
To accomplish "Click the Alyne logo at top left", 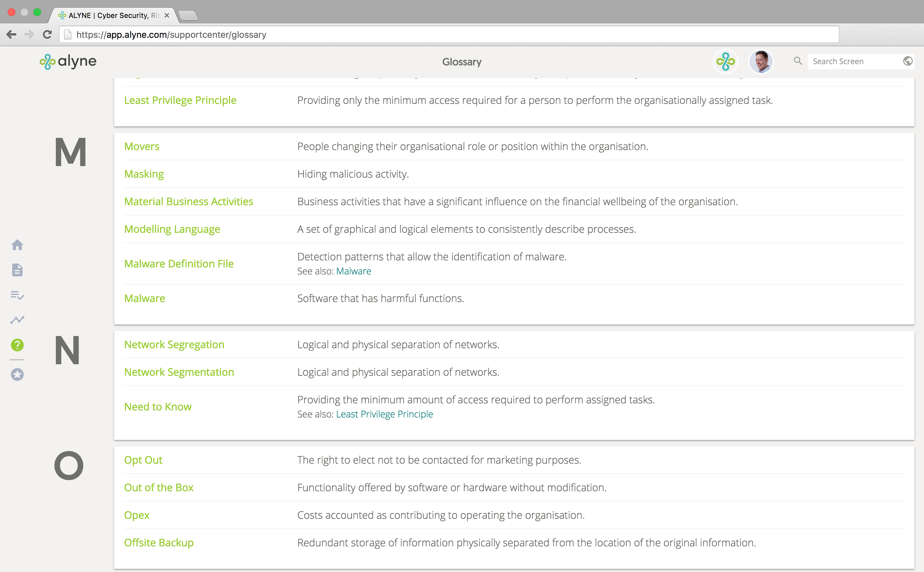I will click(x=68, y=61).
